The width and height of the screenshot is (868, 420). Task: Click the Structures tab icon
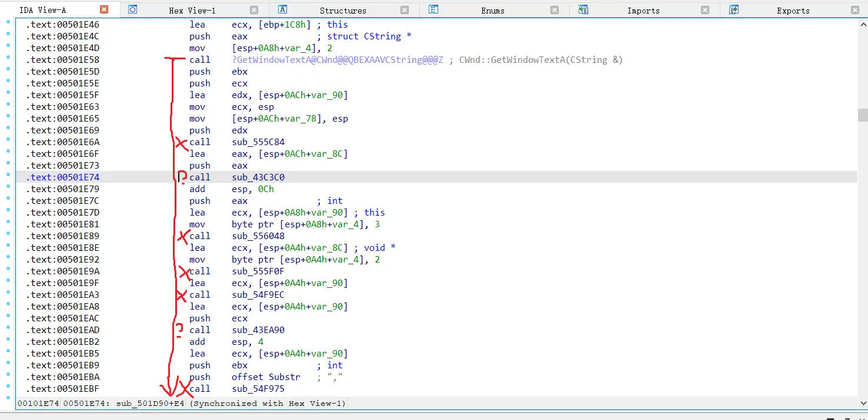pos(283,9)
